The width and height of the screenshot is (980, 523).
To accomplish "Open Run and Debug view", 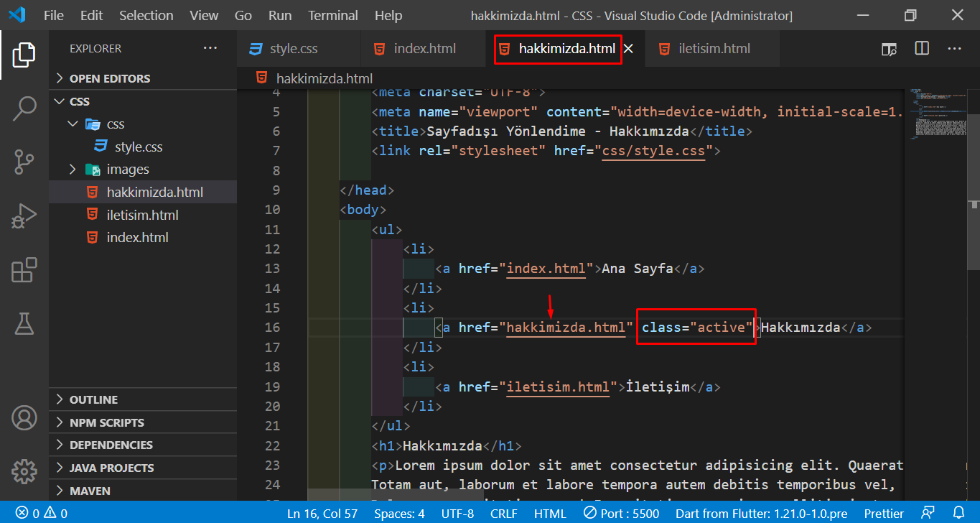I will click(x=24, y=216).
